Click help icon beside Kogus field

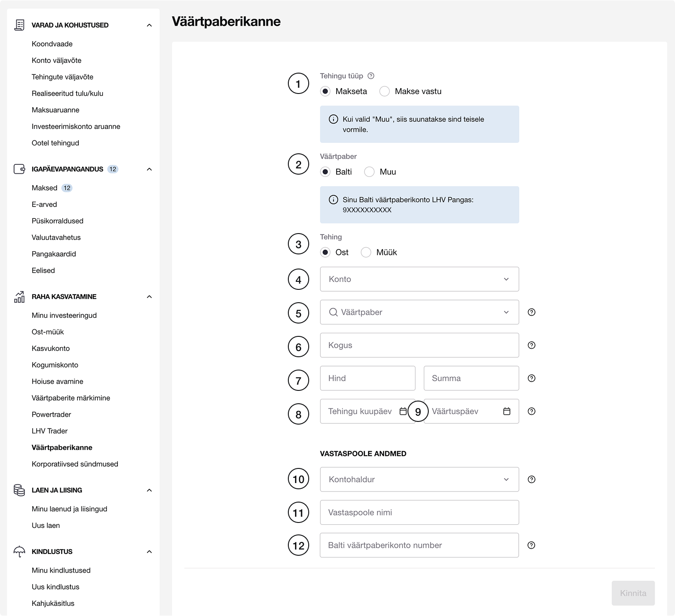(531, 345)
